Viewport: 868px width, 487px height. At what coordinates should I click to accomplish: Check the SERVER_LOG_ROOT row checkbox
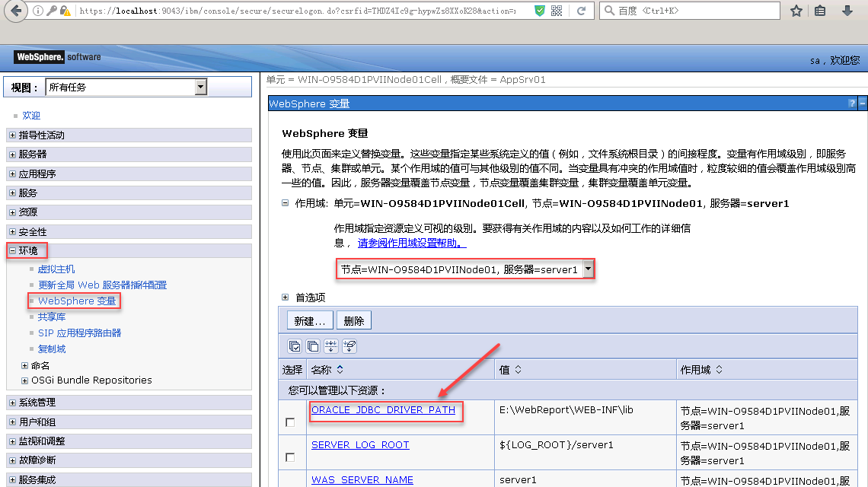[290, 457]
